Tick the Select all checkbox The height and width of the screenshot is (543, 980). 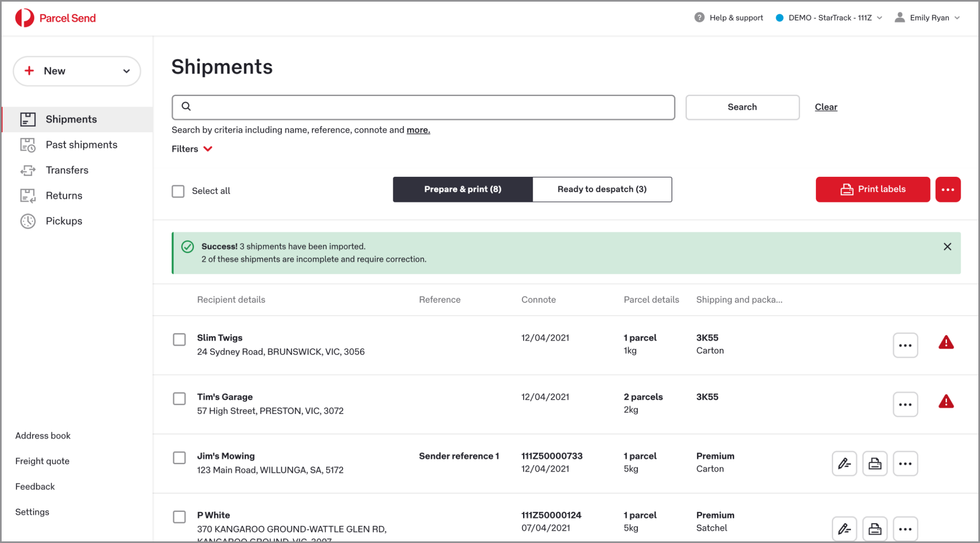tap(178, 191)
